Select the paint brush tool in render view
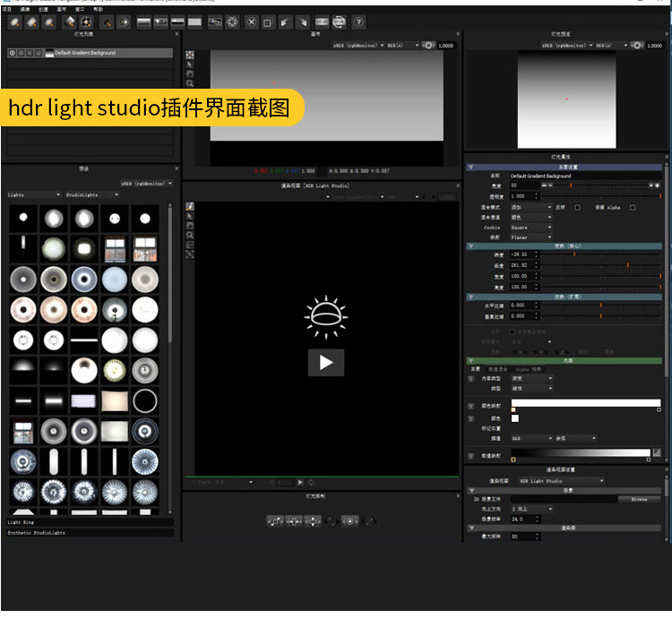This screenshot has width=672, height=619. click(x=189, y=206)
